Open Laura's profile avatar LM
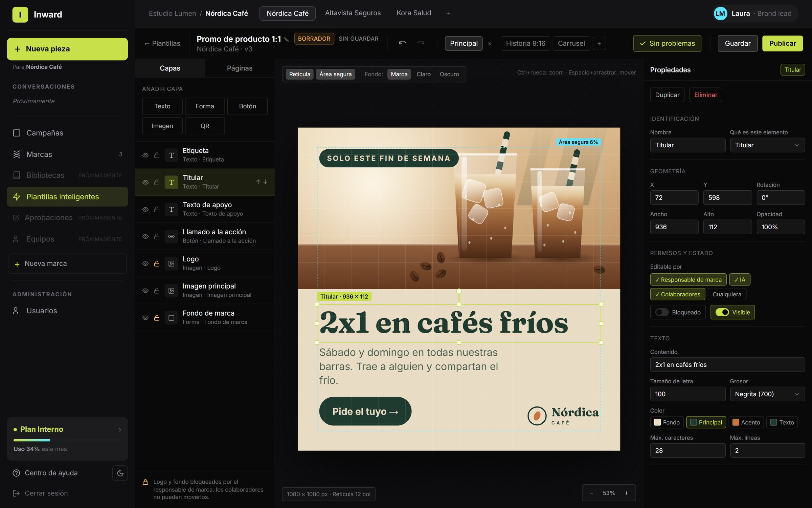 point(720,14)
